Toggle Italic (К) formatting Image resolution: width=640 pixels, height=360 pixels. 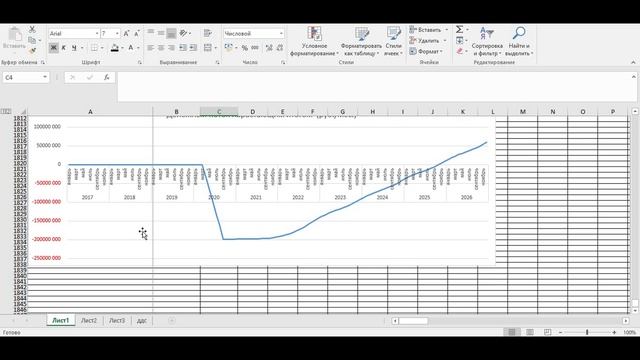point(64,48)
